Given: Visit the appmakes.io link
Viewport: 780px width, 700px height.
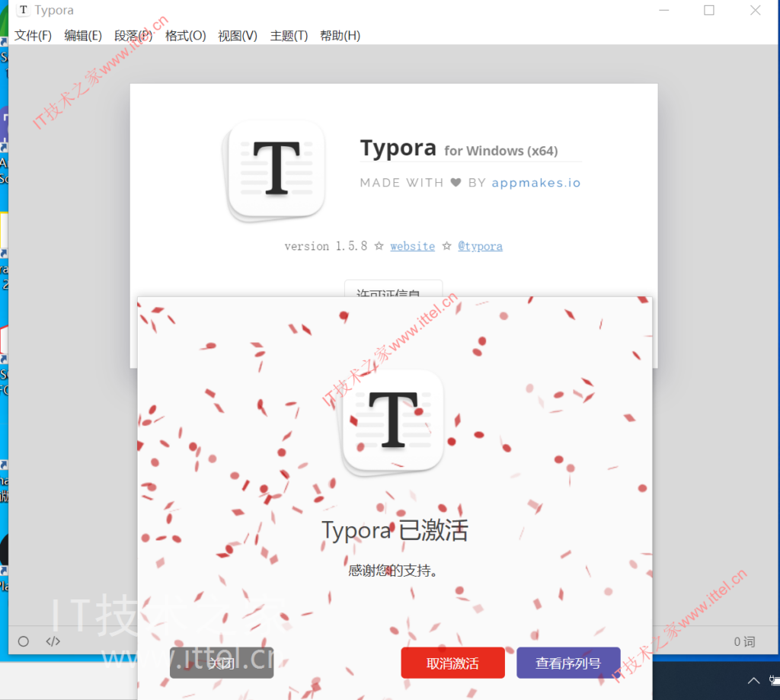Looking at the screenshot, I should click(x=536, y=183).
